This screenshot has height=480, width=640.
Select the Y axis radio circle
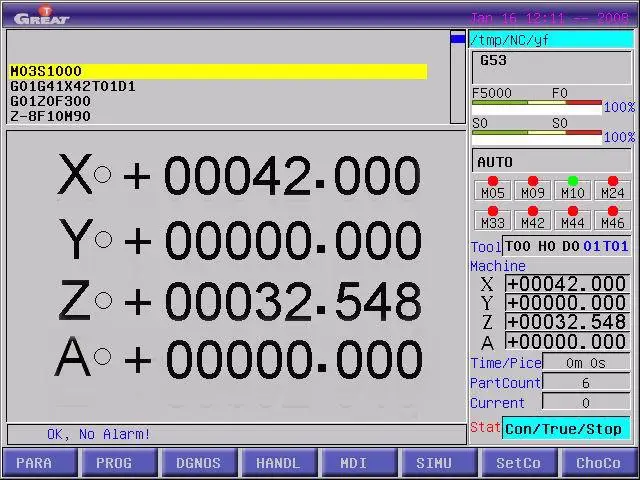(x=103, y=239)
